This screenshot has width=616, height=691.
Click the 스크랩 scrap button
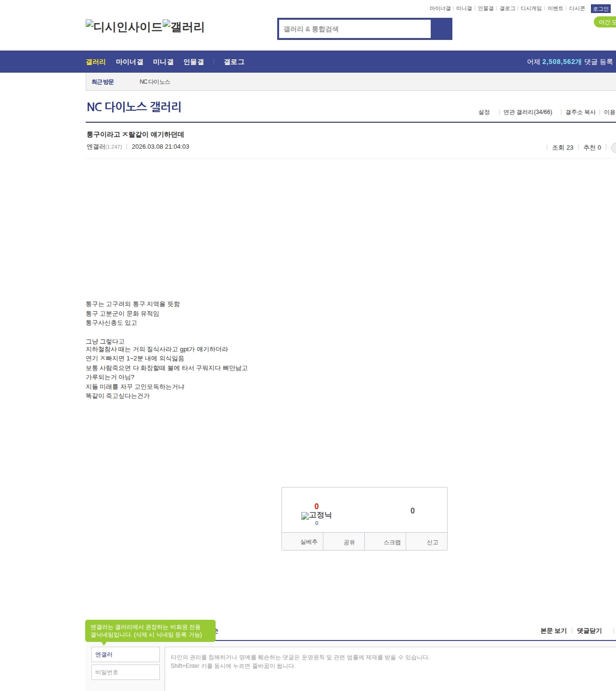click(392, 542)
